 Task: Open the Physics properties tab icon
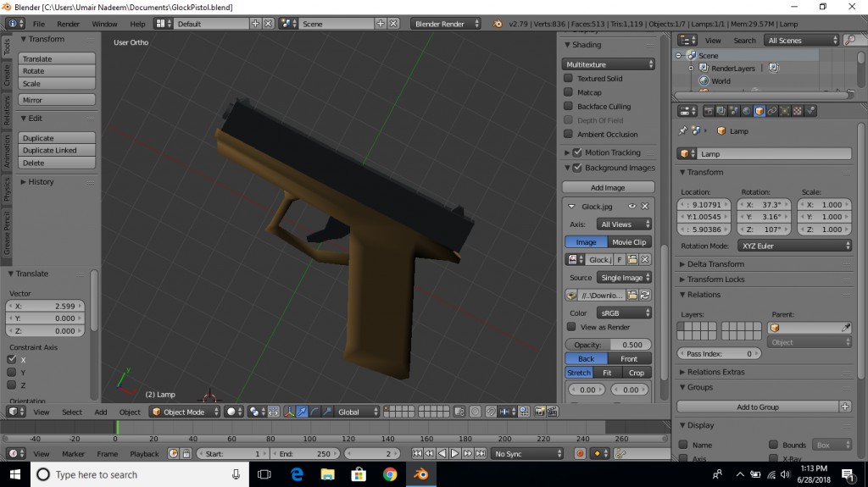point(810,111)
